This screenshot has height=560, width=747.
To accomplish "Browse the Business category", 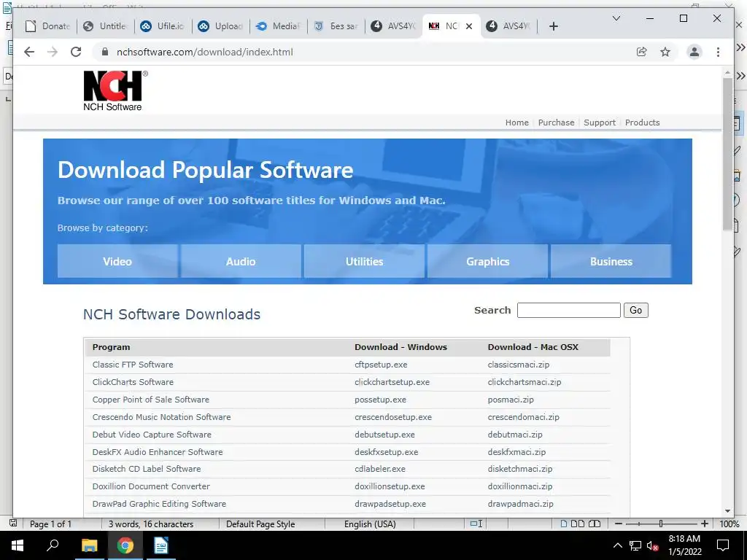I will pyautogui.click(x=611, y=261).
